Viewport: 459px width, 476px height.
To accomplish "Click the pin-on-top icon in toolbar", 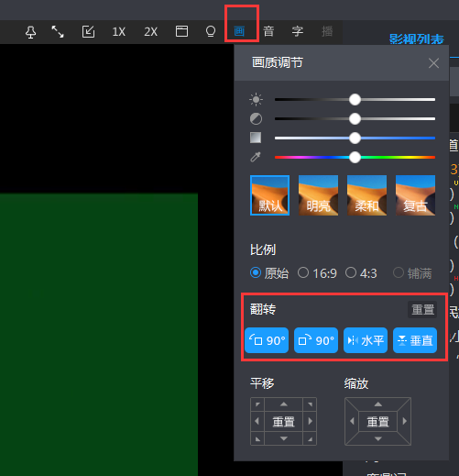I will (30, 32).
